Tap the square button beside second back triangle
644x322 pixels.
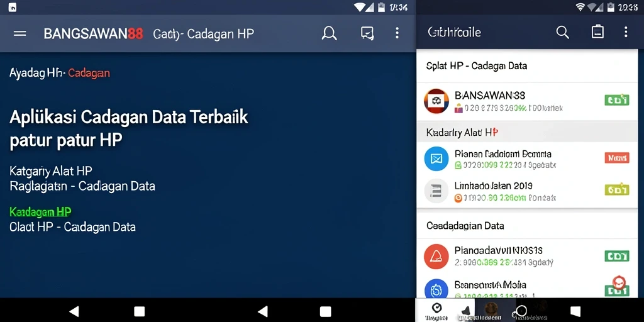(325, 311)
